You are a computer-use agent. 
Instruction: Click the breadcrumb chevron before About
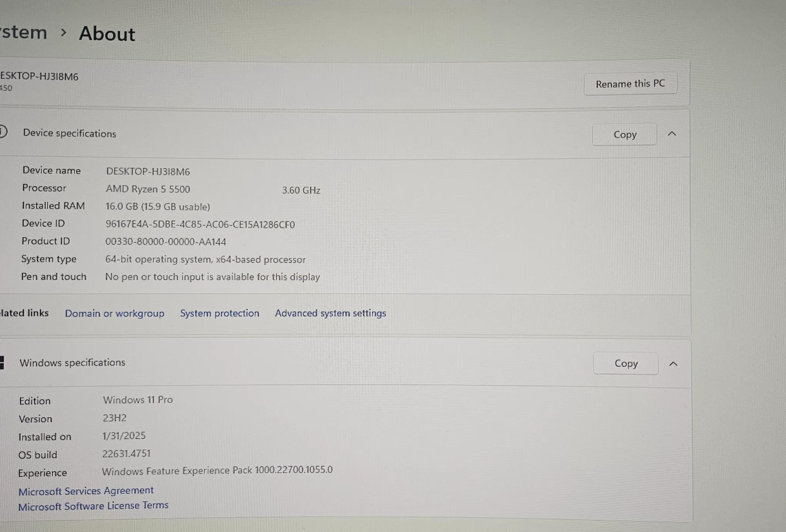pyautogui.click(x=64, y=33)
